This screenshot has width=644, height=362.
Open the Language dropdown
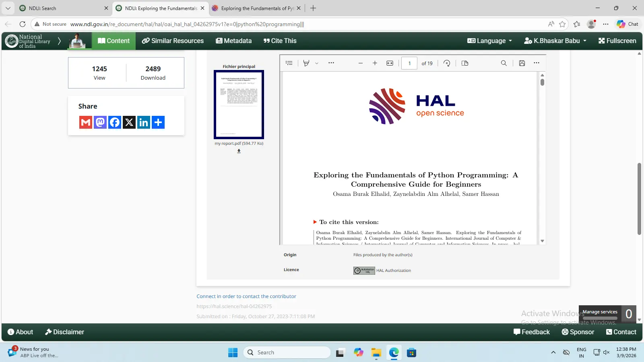tap(489, 41)
